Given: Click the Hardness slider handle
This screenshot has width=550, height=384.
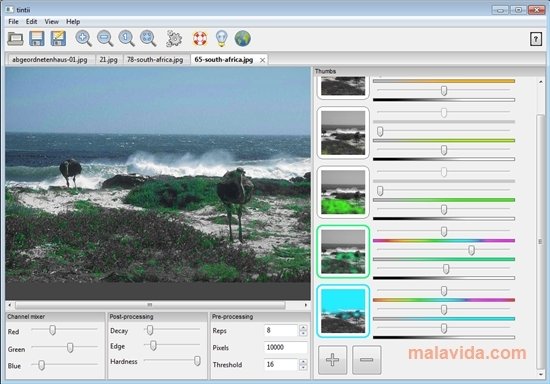Looking at the screenshot, I should 197,361.
